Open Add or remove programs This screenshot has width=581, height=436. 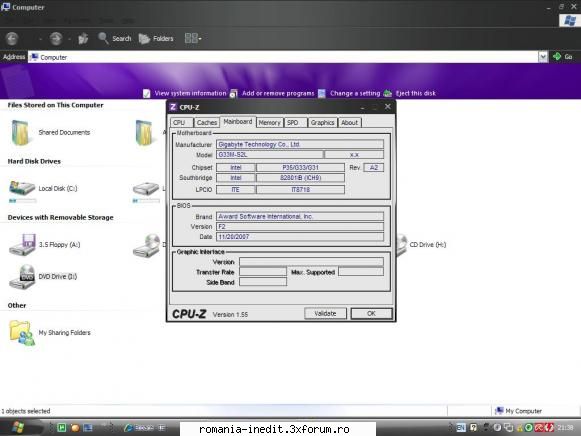coord(272,93)
